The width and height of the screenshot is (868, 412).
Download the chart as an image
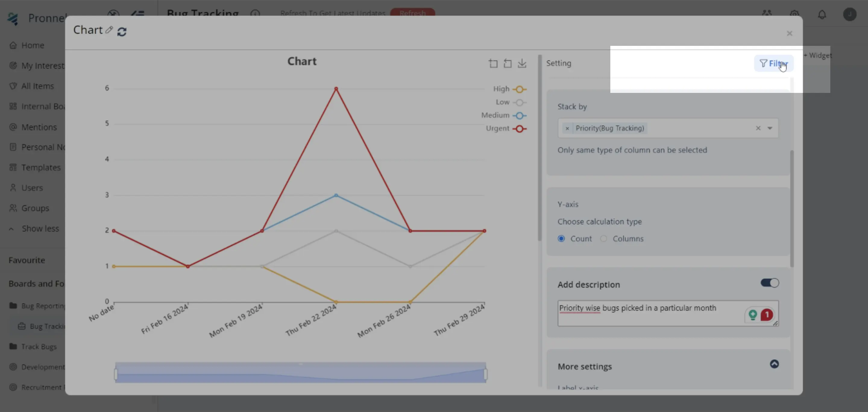[x=522, y=63]
